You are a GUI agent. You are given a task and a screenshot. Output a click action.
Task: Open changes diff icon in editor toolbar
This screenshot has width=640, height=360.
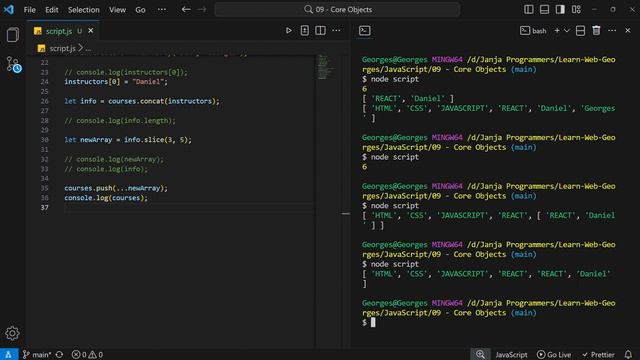click(304, 31)
